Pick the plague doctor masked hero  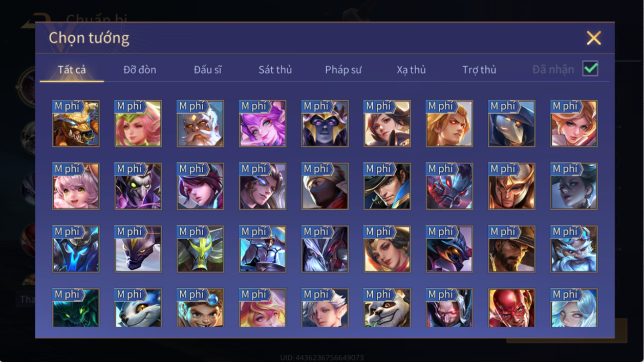click(511, 124)
